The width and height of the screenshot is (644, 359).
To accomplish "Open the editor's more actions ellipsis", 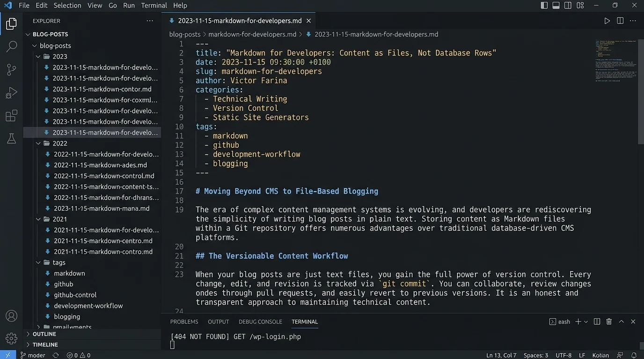I will coord(633,21).
